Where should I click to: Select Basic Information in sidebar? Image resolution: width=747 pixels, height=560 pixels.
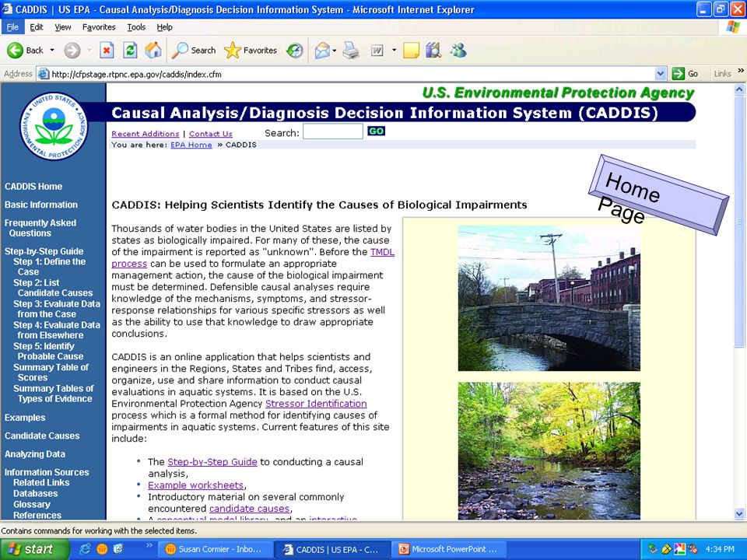point(41,205)
